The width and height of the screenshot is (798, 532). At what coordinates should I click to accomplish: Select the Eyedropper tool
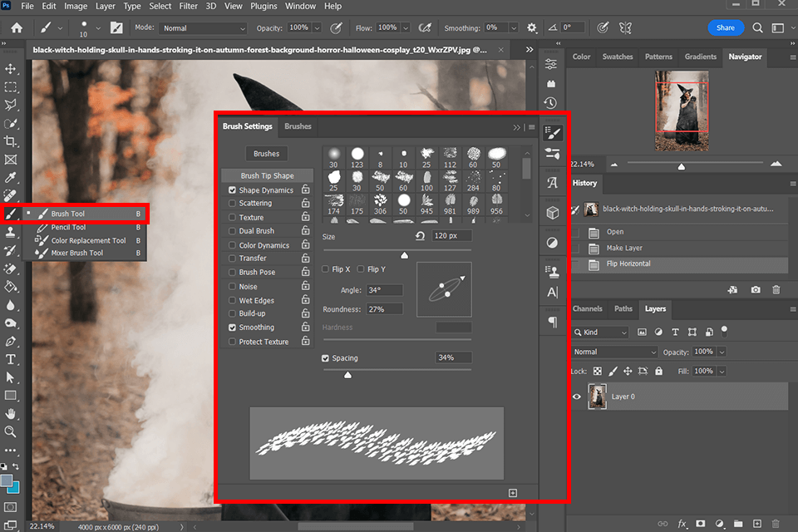click(10, 178)
